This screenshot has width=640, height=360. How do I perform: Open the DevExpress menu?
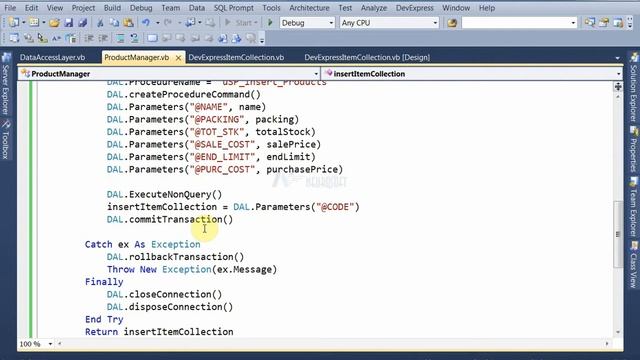(415, 8)
